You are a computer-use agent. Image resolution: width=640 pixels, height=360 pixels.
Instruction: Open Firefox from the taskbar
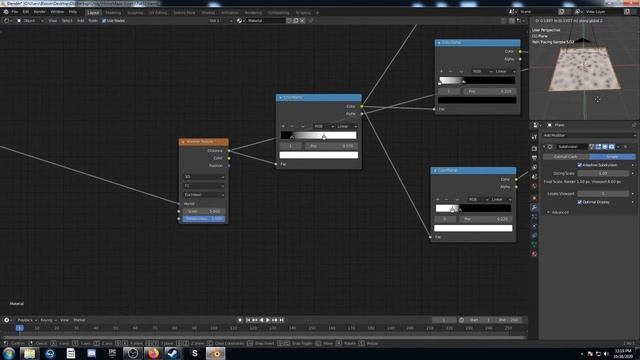pos(153,353)
